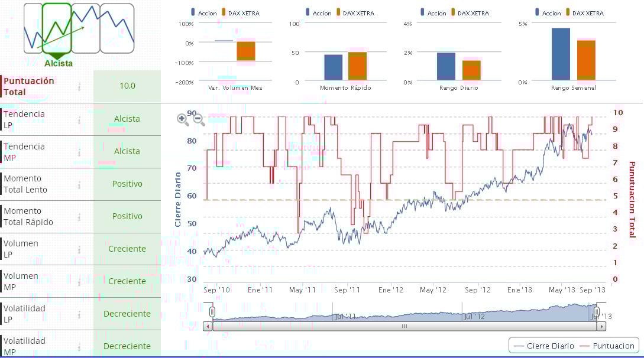The image size is (644, 358).
Task: Toggle Cierre Diario series in chart legend
Action: (544, 346)
